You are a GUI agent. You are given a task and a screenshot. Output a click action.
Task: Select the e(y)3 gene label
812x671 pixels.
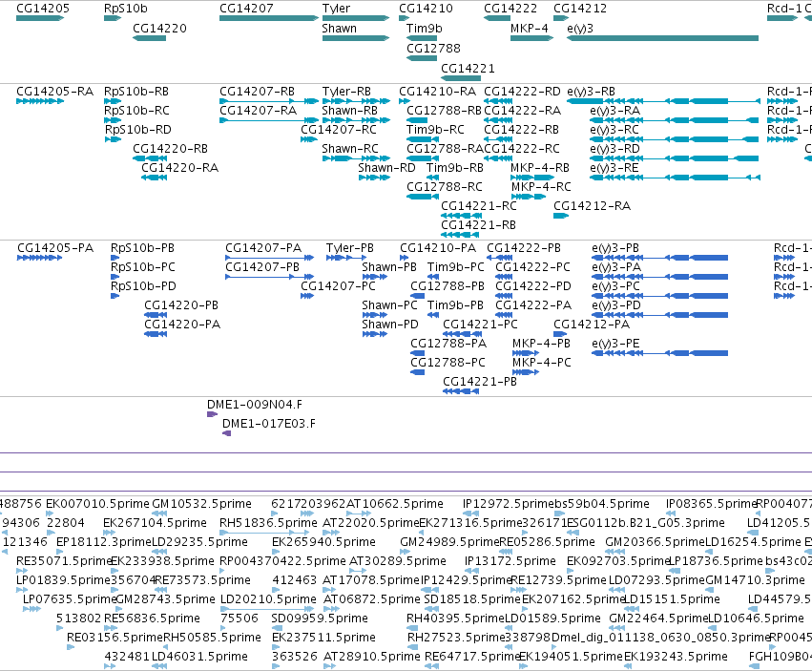(x=580, y=29)
